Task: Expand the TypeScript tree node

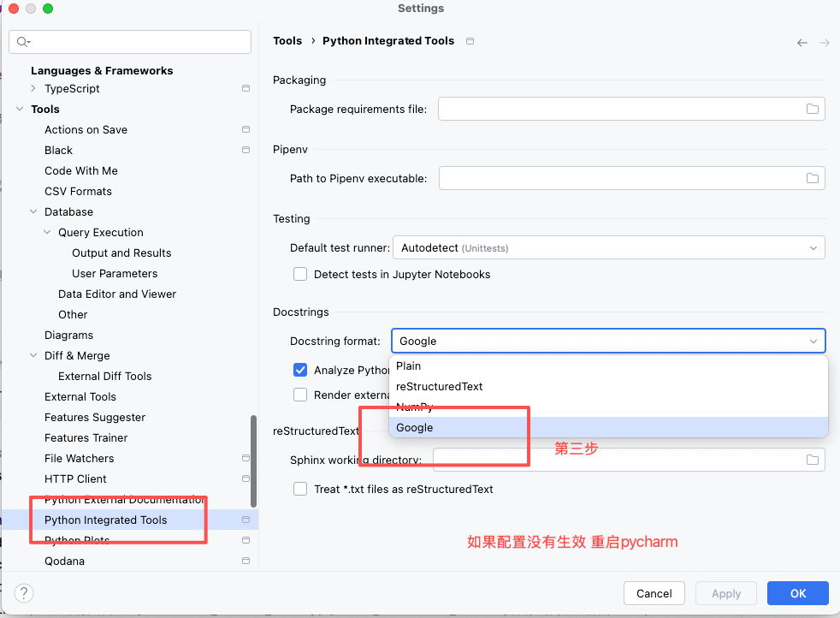Action: tap(33, 88)
